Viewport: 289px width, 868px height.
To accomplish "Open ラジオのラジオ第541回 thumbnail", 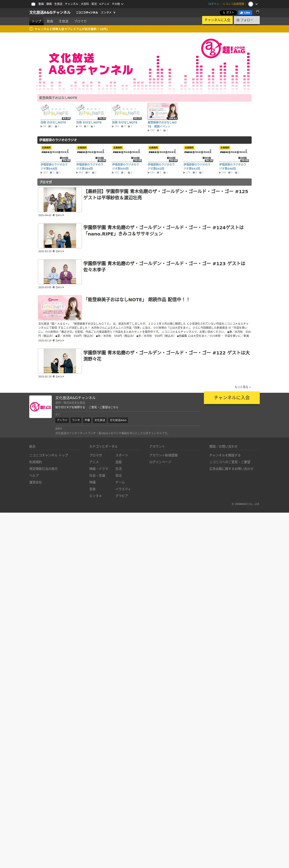I will tap(198, 154).
